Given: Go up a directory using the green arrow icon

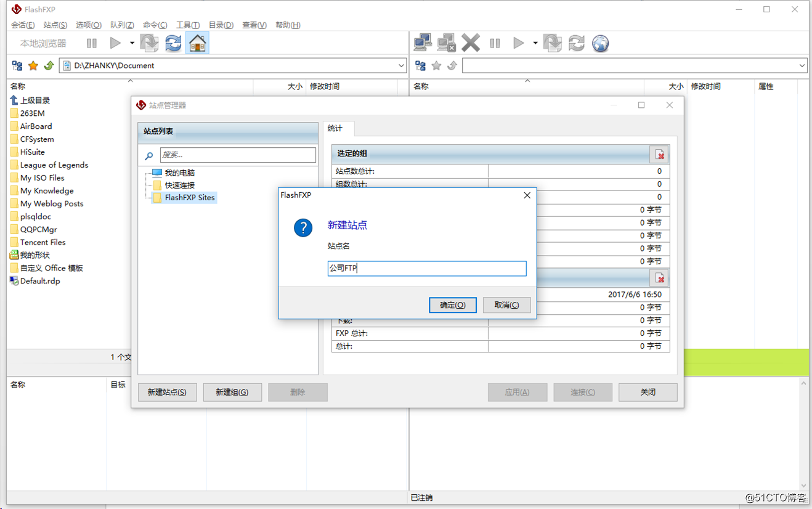Looking at the screenshot, I should click(x=49, y=65).
